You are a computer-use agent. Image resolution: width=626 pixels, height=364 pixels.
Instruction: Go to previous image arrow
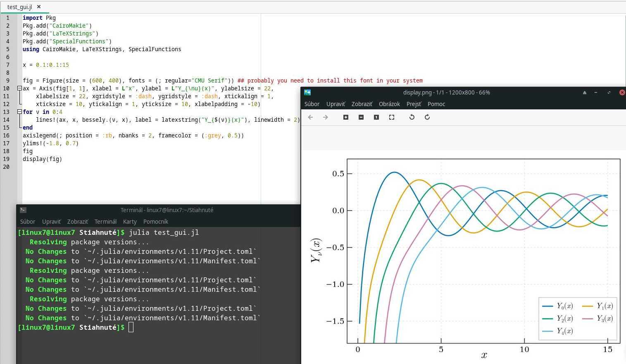pyautogui.click(x=311, y=117)
